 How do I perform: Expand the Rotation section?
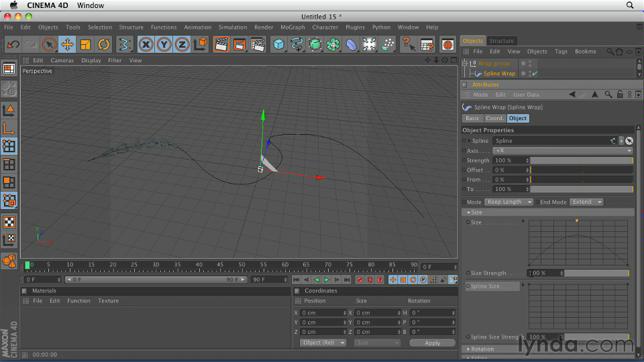click(469, 349)
